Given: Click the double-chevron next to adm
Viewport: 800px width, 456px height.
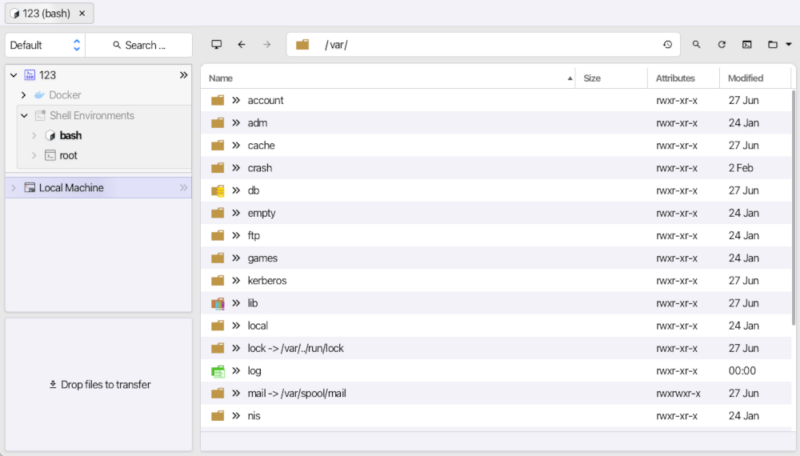Looking at the screenshot, I should click(236, 123).
